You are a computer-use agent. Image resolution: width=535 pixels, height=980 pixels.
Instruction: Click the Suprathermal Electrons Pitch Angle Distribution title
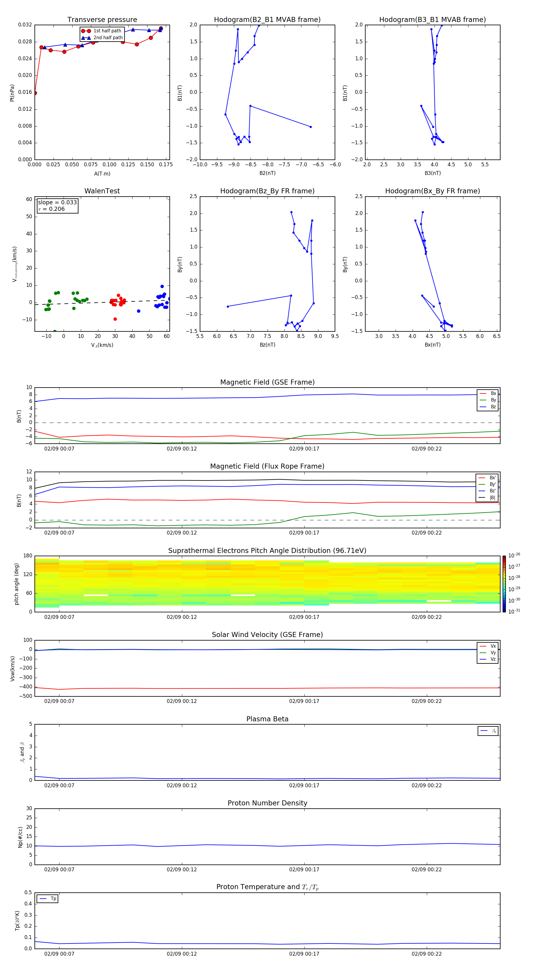tap(267, 551)
